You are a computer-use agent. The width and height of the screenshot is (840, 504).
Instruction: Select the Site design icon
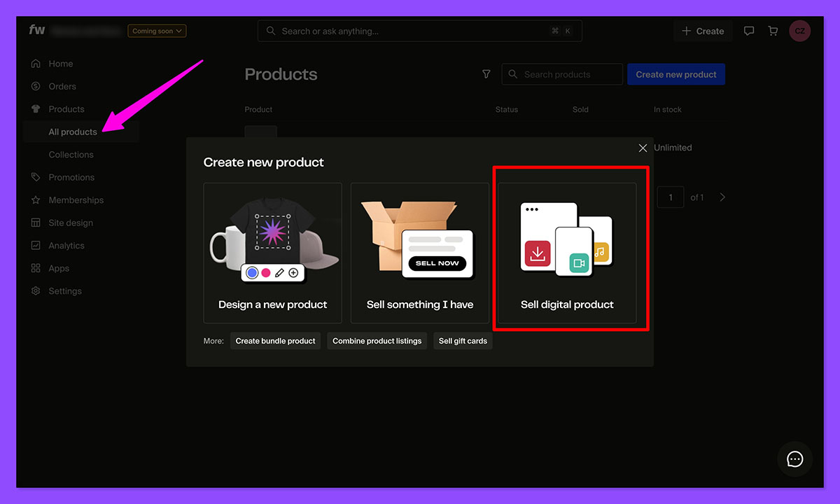click(34, 223)
